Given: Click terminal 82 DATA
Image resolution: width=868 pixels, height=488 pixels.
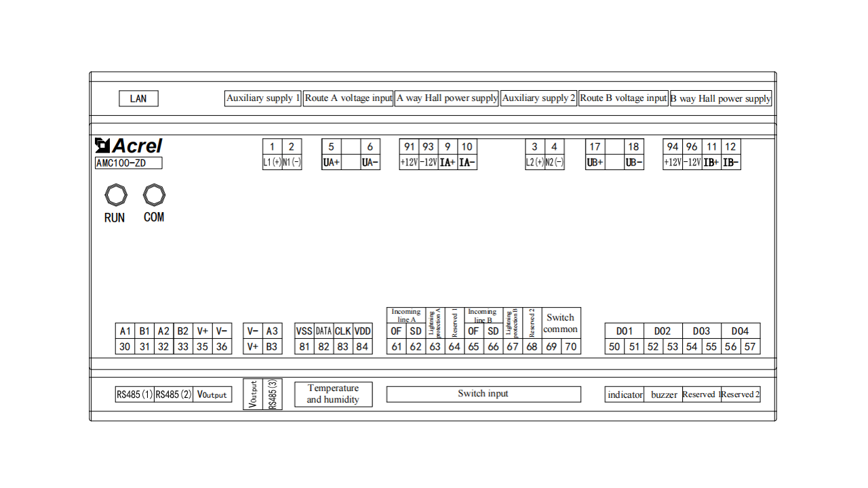Looking at the screenshot, I should click(x=323, y=339).
